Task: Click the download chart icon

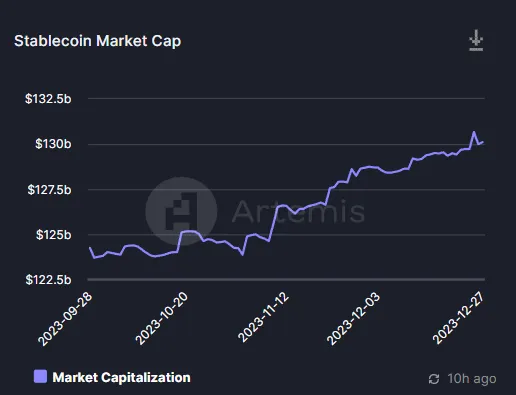Action: pos(476,40)
